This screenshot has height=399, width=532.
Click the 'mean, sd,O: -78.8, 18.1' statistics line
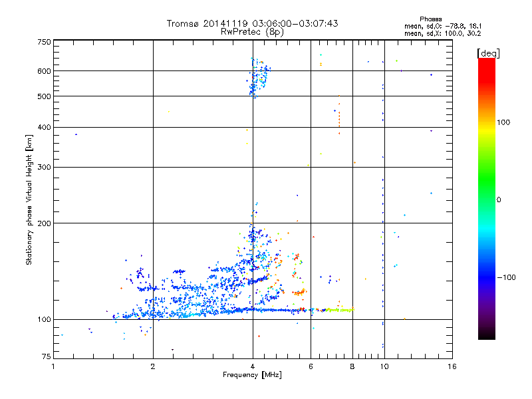[x=443, y=25]
